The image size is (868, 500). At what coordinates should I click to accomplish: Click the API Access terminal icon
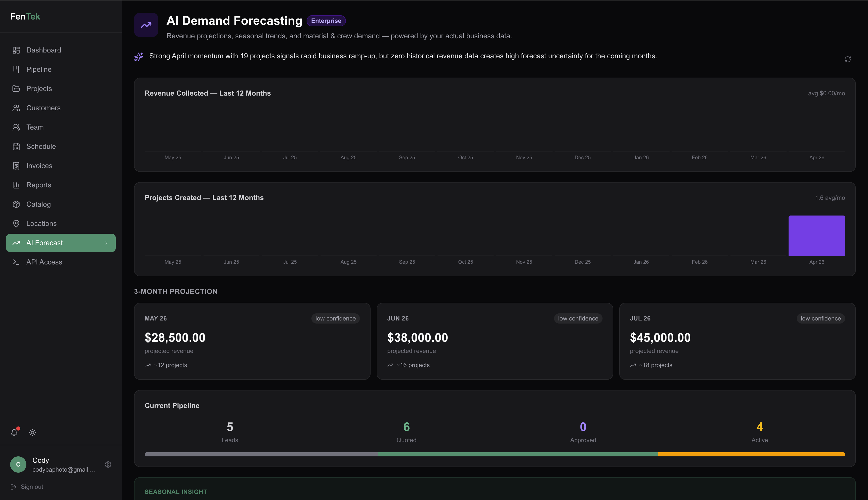16,262
